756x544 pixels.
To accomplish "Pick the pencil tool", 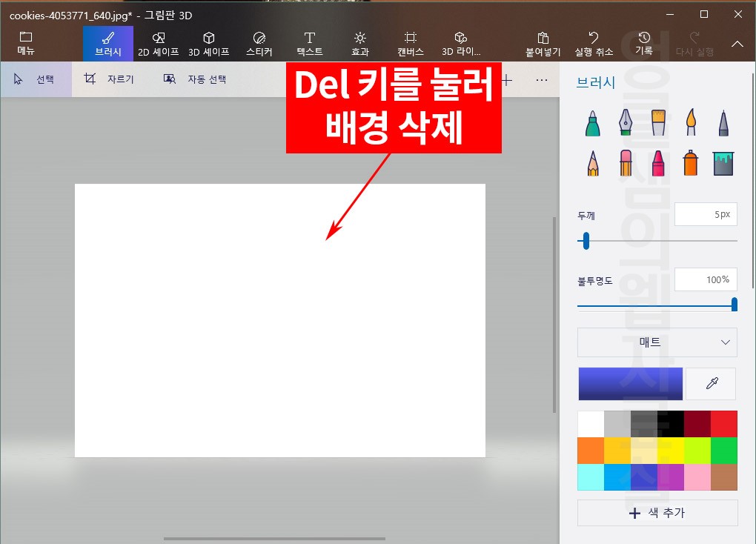I will pyautogui.click(x=591, y=163).
